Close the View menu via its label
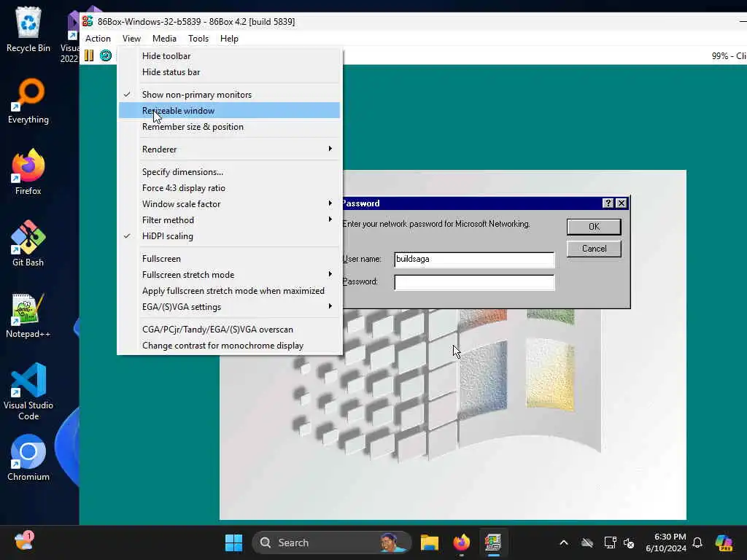This screenshot has height=560, width=747. click(131, 39)
